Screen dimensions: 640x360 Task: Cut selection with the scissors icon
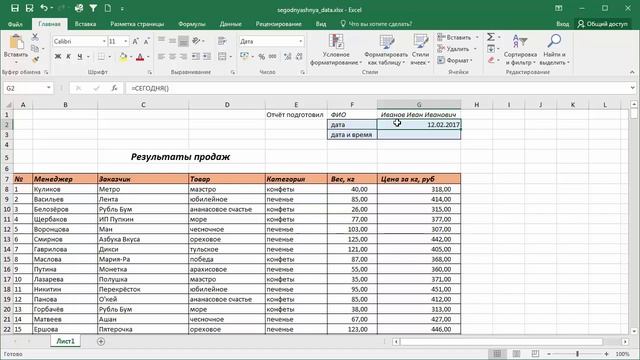coord(35,37)
